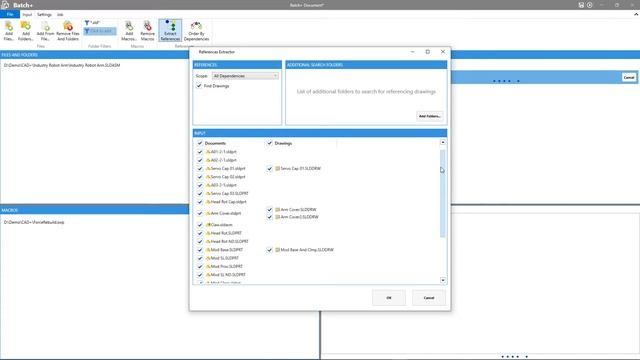Uncheck the Claw.sldasm checkbox

[x=200, y=225]
